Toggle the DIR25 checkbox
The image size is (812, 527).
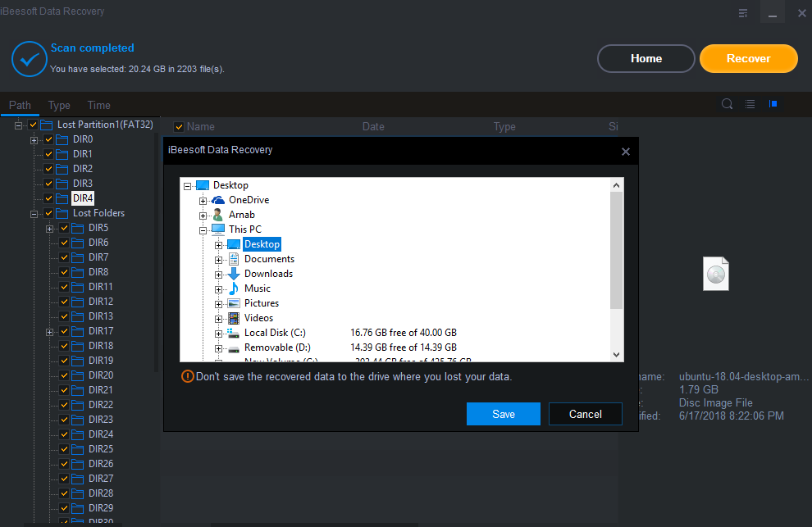[x=64, y=449]
